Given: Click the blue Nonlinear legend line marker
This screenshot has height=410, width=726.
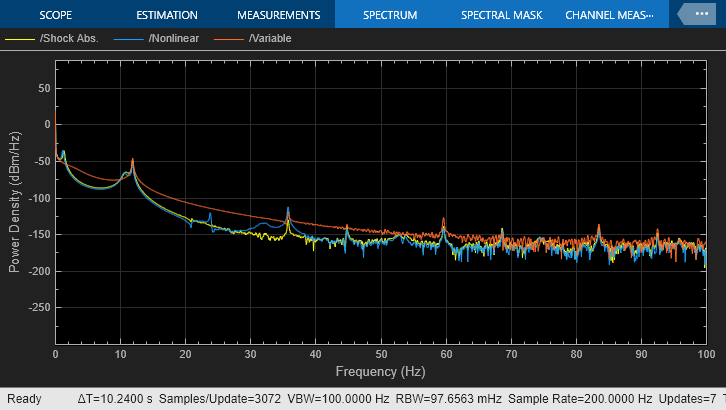Looking at the screenshot, I should (x=129, y=39).
